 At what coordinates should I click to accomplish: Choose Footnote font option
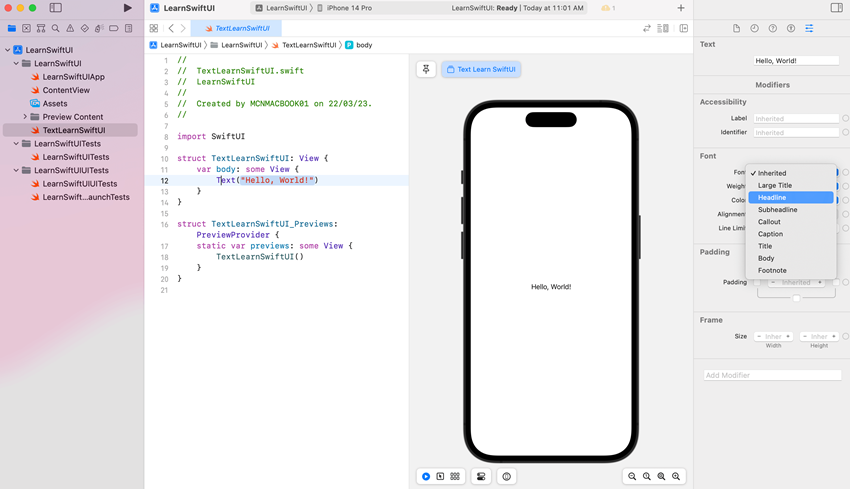coord(791,271)
